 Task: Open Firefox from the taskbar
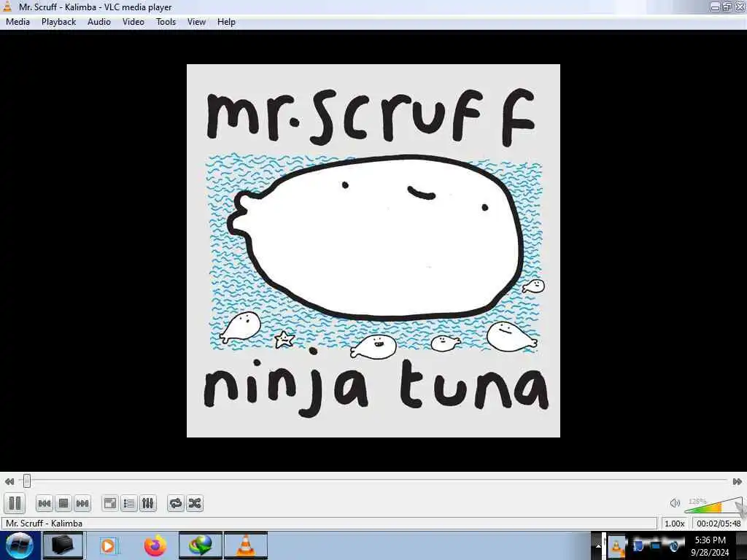click(x=155, y=545)
